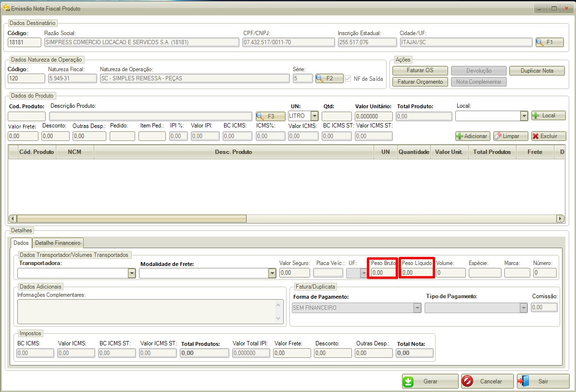The width and height of the screenshot is (576, 392).
Task: Click the F1 search magnifier button
Action: pos(550,42)
